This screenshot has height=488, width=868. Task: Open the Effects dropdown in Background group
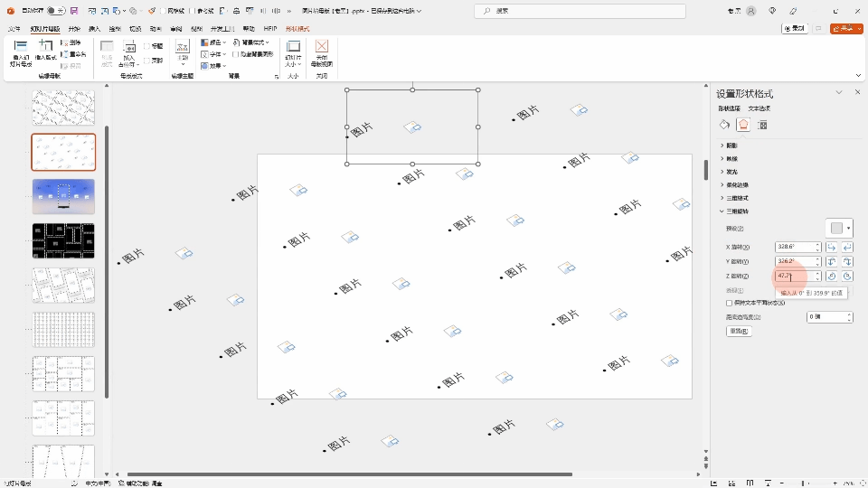click(x=213, y=66)
